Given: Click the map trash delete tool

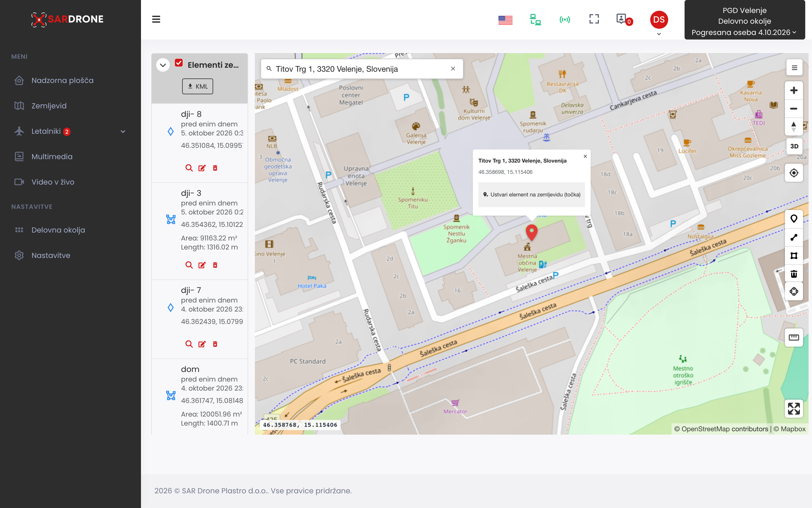Looking at the screenshot, I should [794, 273].
